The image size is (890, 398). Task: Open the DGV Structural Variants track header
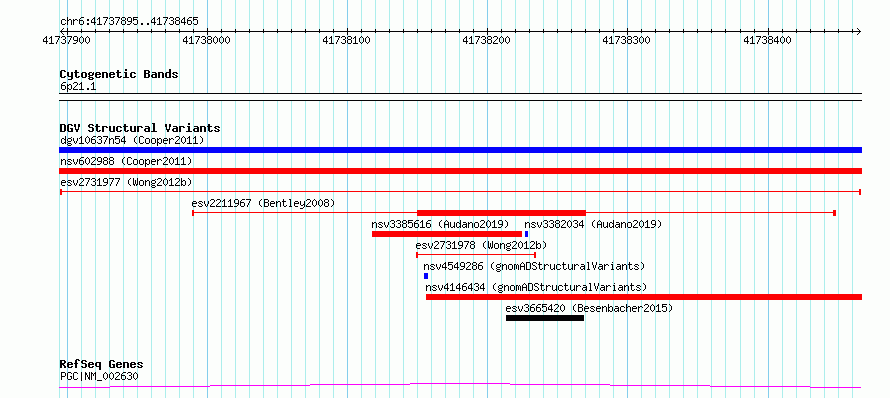click(140, 128)
